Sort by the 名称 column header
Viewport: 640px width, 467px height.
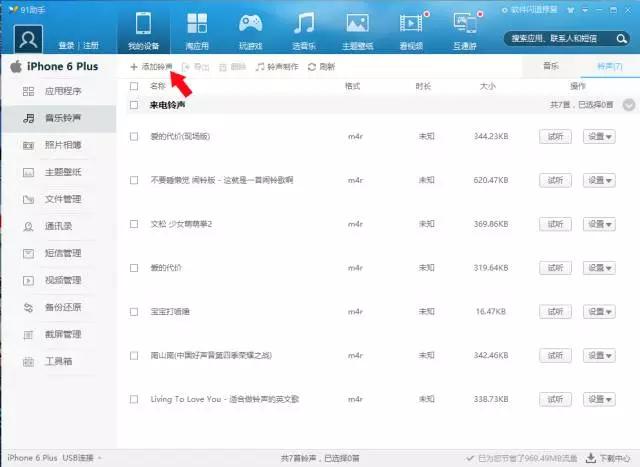(158, 86)
